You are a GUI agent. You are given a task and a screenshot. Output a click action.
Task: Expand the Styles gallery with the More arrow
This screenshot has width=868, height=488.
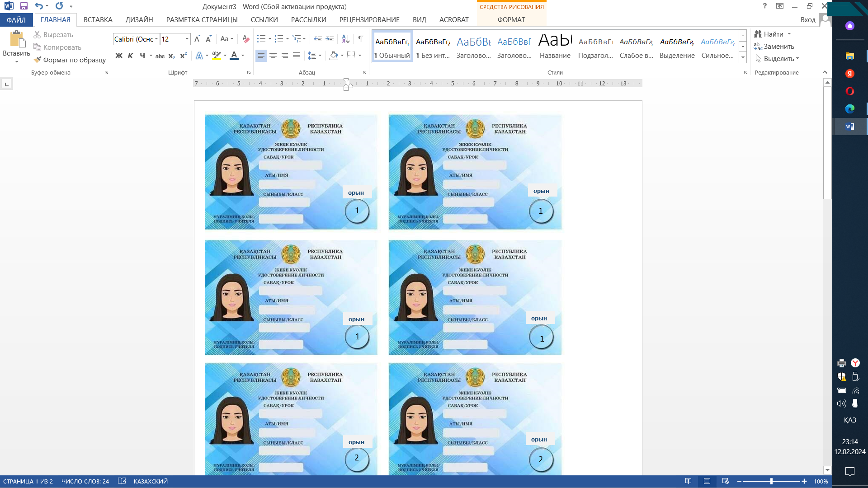point(743,58)
